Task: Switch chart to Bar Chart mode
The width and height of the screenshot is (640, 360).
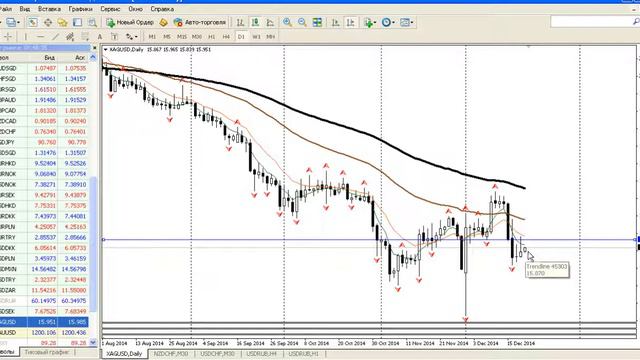Action: (x=240, y=22)
